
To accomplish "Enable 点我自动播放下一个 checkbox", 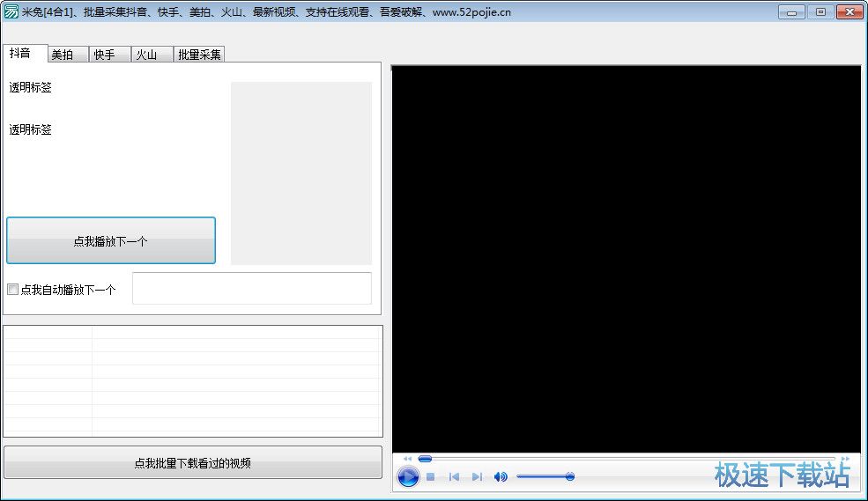I will click(12, 289).
